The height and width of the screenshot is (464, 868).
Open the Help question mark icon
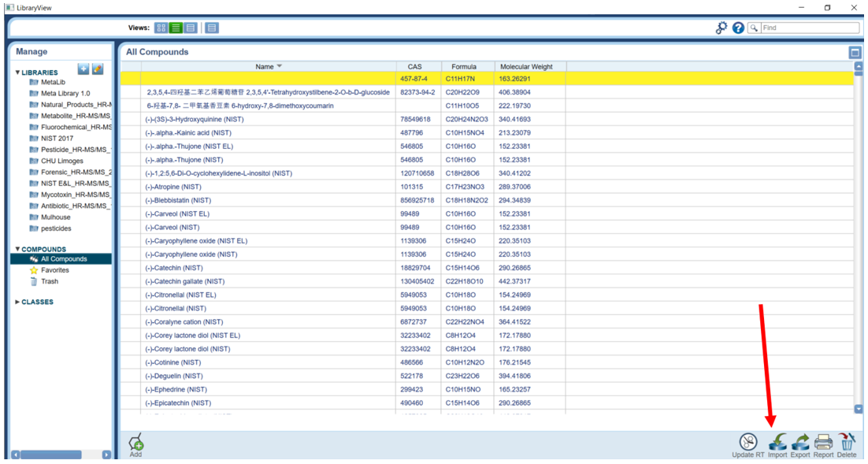coord(738,28)
